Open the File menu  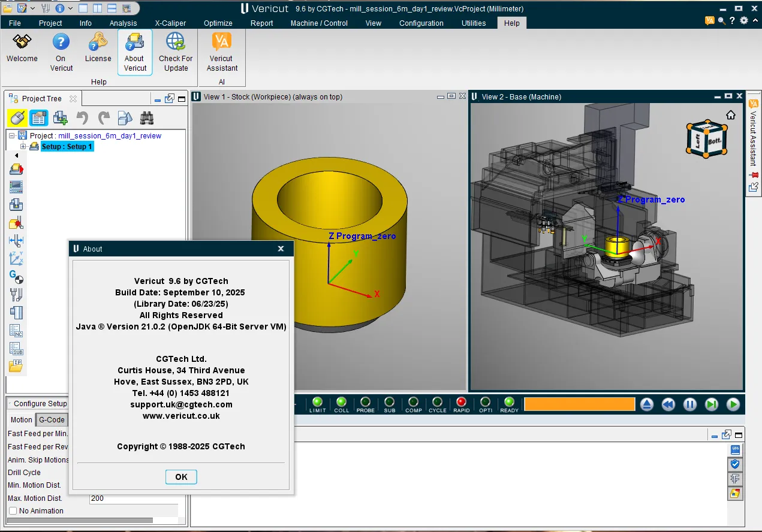[15, 23]
